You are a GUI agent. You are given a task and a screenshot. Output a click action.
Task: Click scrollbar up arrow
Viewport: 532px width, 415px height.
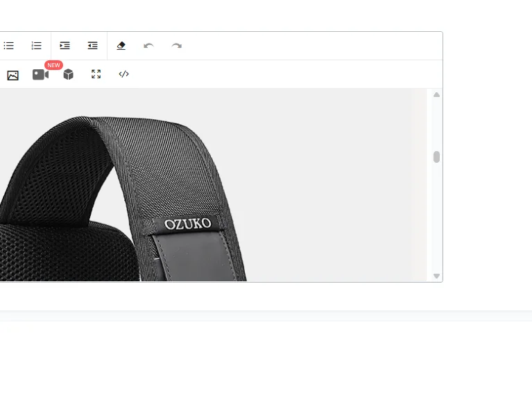tap(437, 95)
